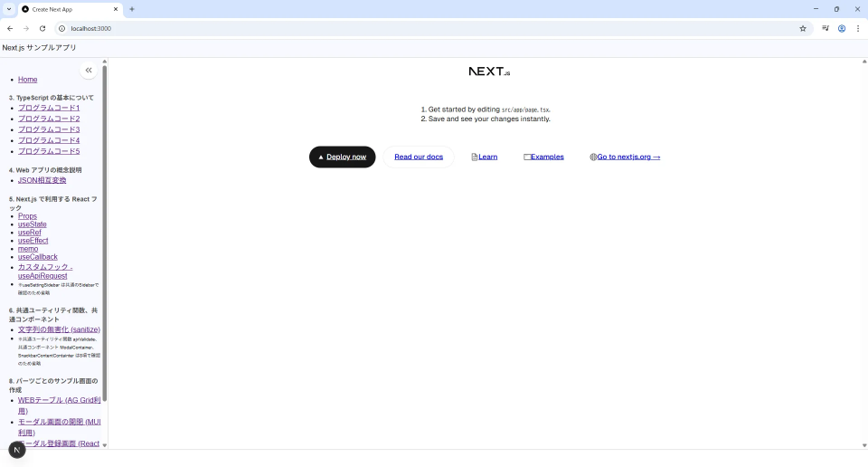Screen dimensions: 868x467
Task: Open the Next.js dev tools N badge
Action: click(x=17, y=450)
